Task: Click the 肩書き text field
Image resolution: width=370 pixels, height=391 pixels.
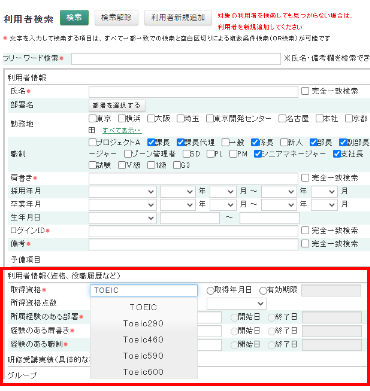Action: click(193, 178)
